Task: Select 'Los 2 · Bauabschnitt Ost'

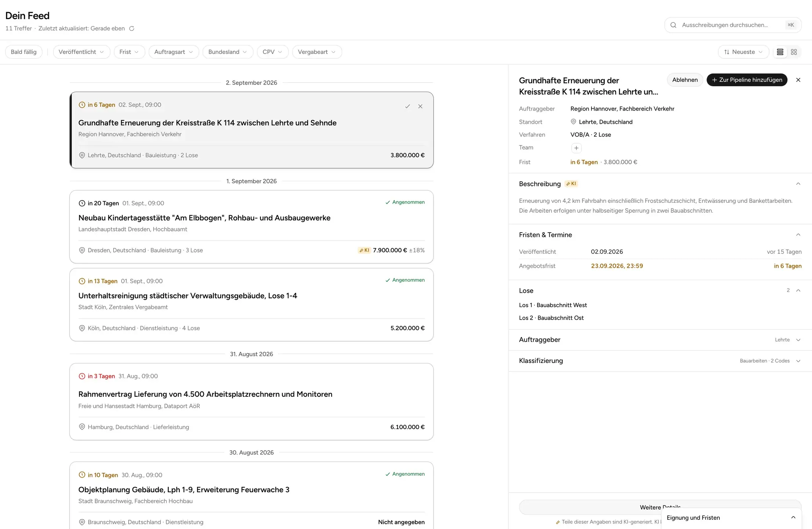Action: click(551, 318)
